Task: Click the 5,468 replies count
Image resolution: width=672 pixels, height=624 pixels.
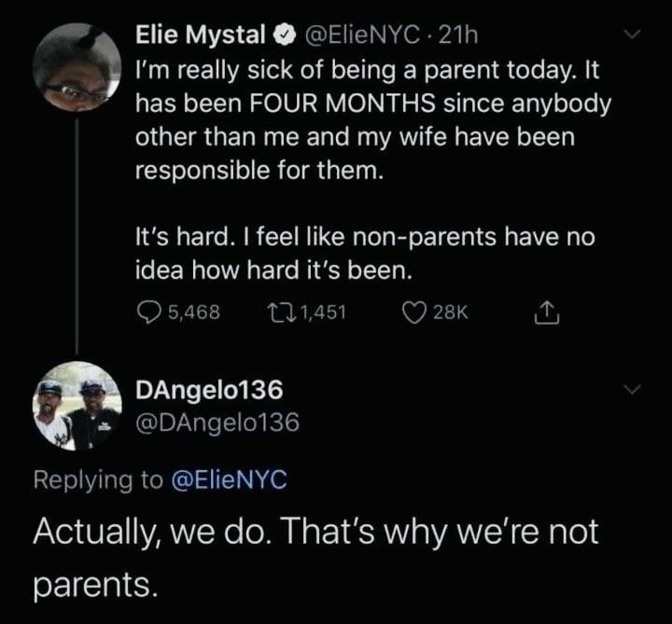Action: coord(194,313)
